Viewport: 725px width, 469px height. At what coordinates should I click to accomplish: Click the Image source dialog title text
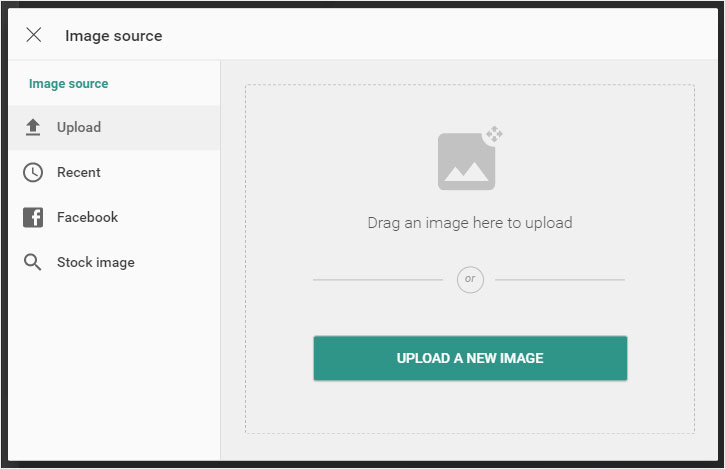click(x=114, y=36)
